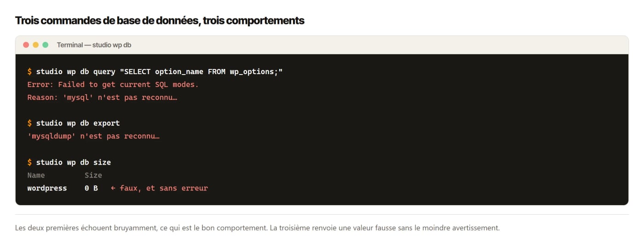Image resolution: width=644 pixels, height=247 pixels.
Task: Click the orange prompt before db export command
Action: pyautogui.click(x=29, y=123)
